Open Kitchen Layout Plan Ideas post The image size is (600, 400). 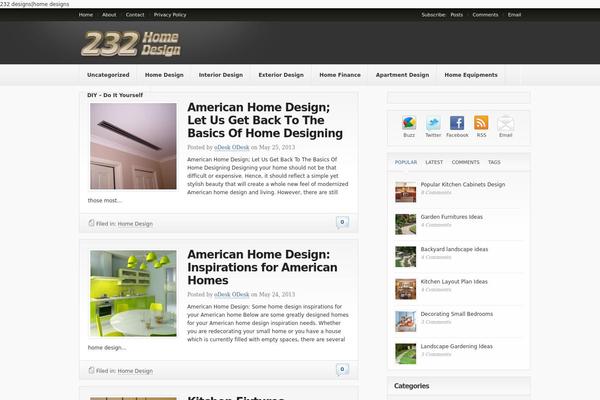454,282
